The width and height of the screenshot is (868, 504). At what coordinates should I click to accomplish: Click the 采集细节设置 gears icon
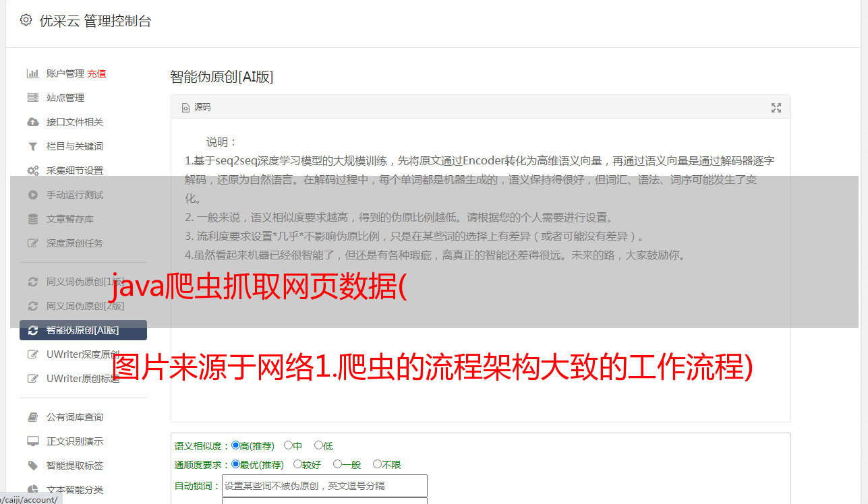point(32,170)
